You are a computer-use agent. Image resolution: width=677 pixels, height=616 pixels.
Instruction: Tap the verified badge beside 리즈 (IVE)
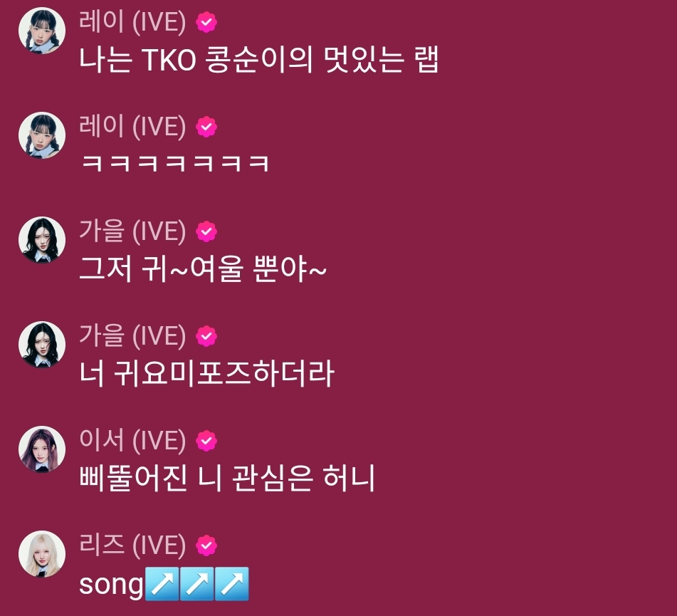coord(206,545)
